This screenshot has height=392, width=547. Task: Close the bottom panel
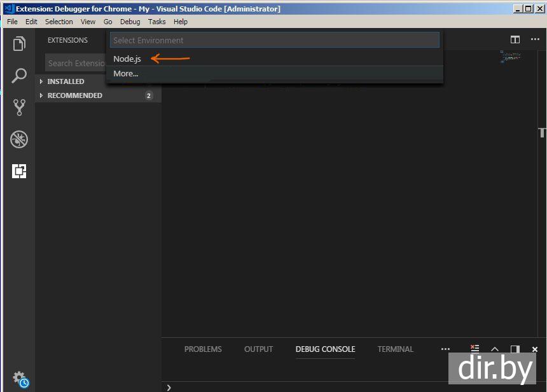pyautogui.click(x=535, y=349)
